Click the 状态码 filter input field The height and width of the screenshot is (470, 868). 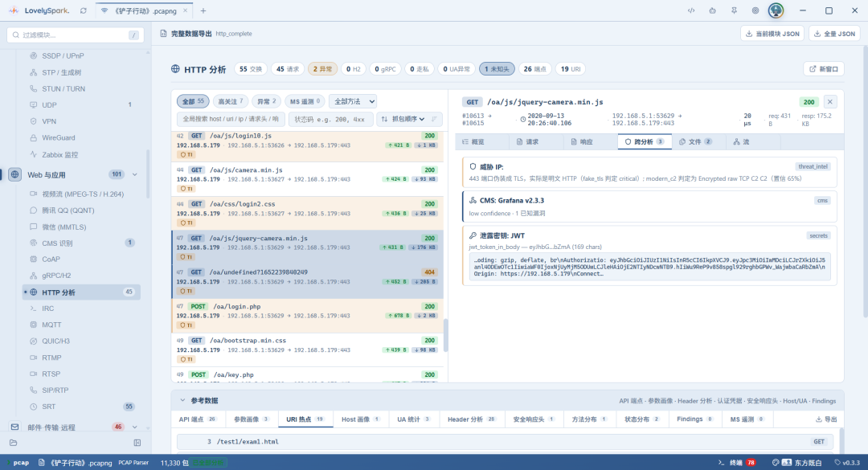[330, 119]
